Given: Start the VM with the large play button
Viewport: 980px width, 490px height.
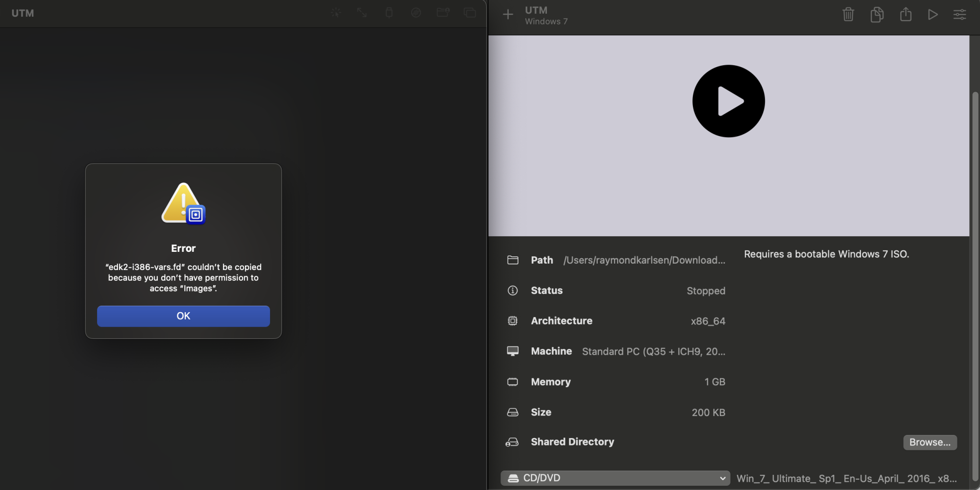Looking at the screenshot, I should click(729, 101).
